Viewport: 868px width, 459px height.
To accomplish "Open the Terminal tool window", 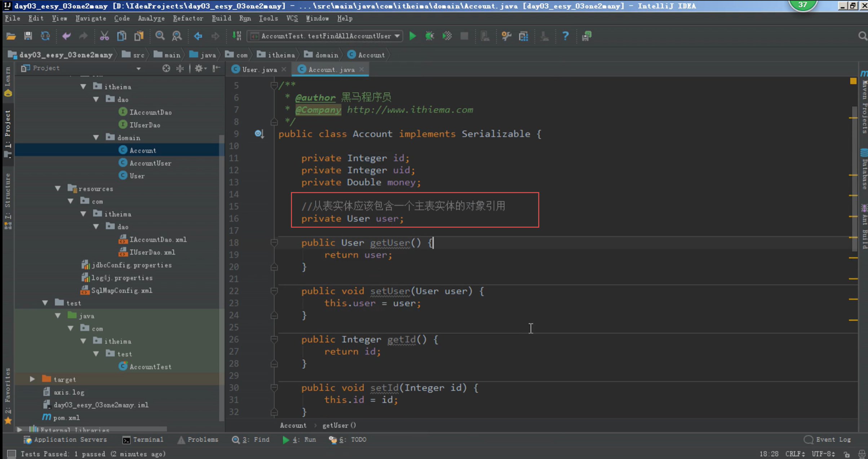I will point(143,440).
